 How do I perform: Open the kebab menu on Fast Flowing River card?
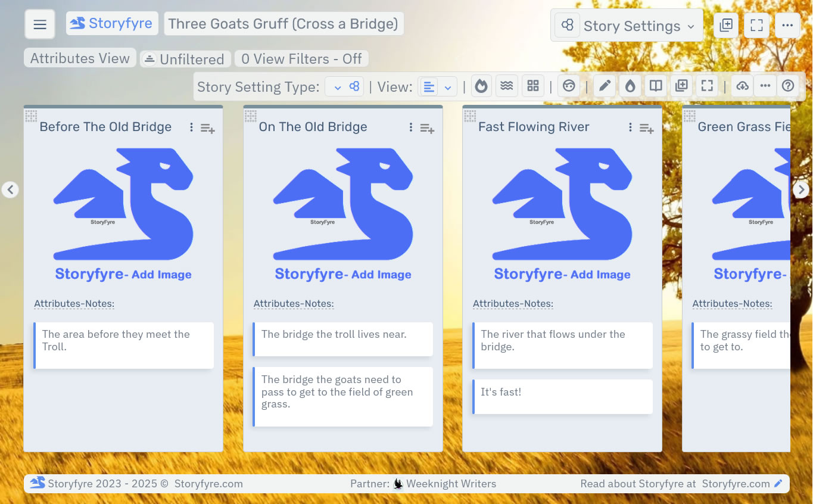[x=630, y=127]
